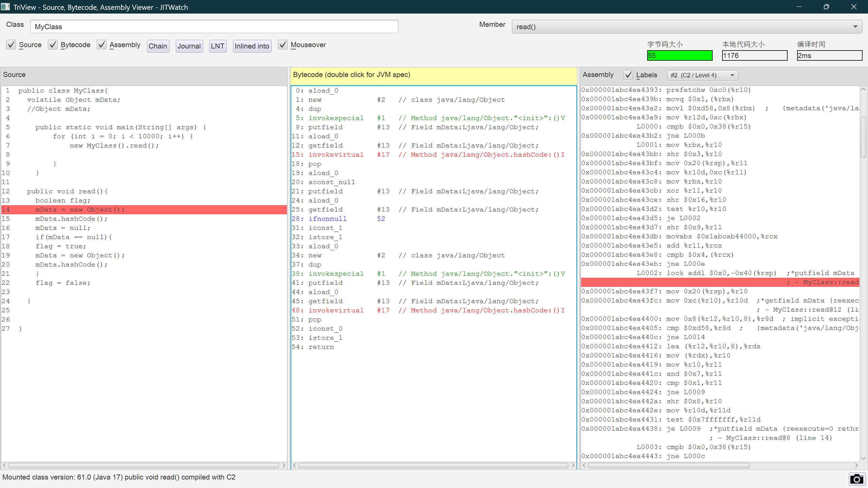Image resolution: width=868 pixels, height=488 pixels.
Task: Click the scroll-up arrow of the Assembly pane
Action: point(863,89)
